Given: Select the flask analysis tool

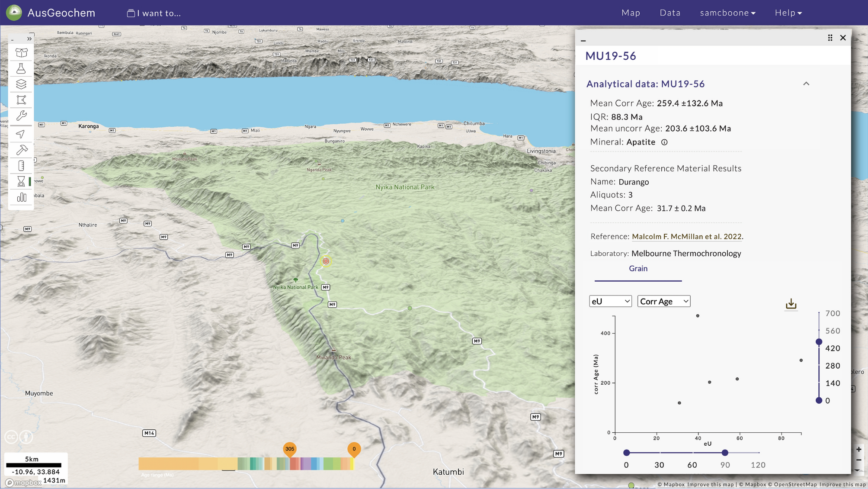Looking at the screenshot, I should 21,68.
